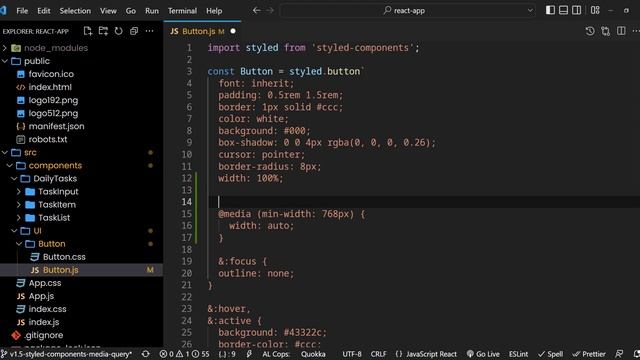
Task: Open the Edit menu
Action: [x=44, y=11]
